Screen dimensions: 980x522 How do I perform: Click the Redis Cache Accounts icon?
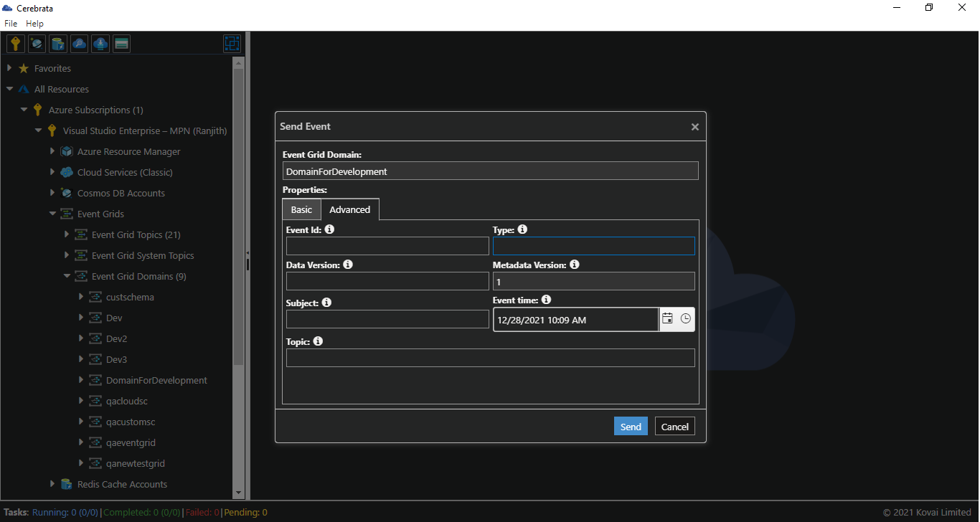pos(67,484)
